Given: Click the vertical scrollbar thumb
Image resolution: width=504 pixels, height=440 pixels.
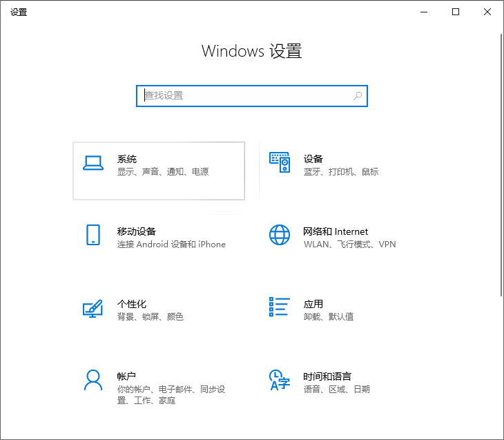Looking at the screenshot, I should click(x=501, y=165).
